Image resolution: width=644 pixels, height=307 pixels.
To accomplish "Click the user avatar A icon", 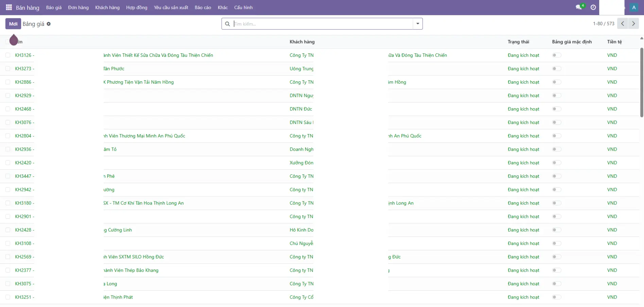I will [633, 7].
